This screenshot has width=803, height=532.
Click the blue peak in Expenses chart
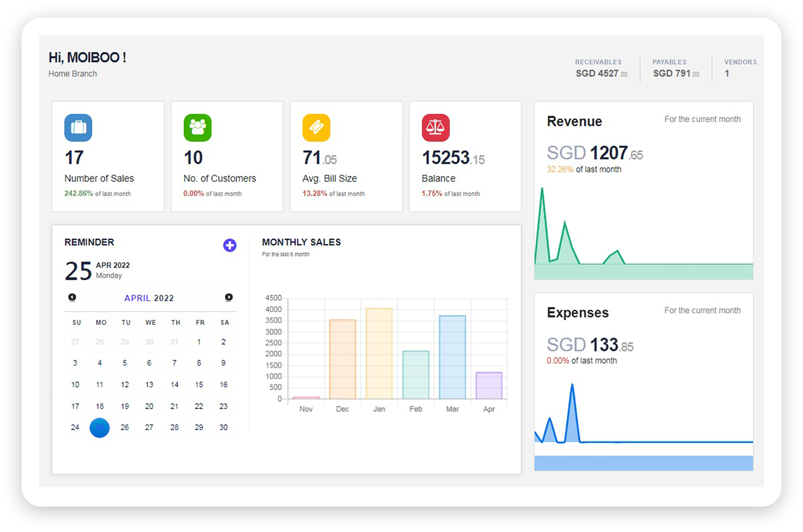tap(572, 385)
